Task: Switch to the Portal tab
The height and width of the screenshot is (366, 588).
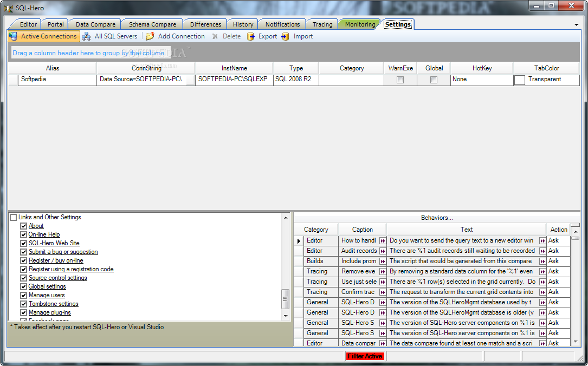Action: pos(55,24)
